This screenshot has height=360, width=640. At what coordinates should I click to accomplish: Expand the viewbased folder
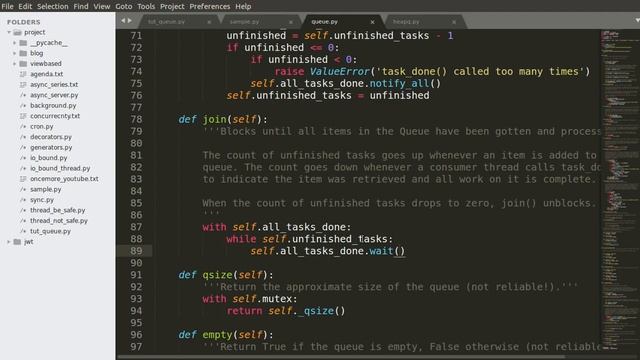click(x=14, y=64)
